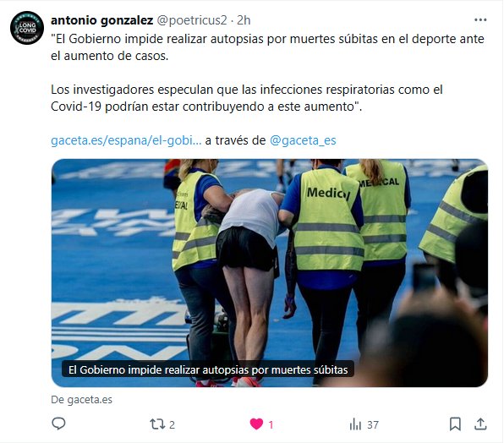Repost the tweet via retweet icon
The width and height of the screenshot is (504, 443).
[x=157, y=424]
